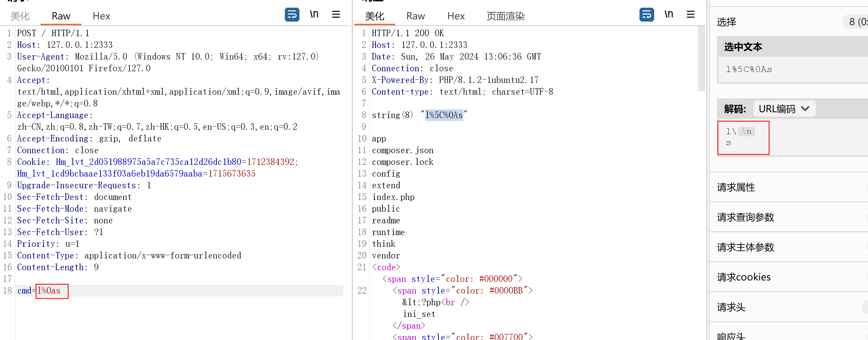The width and height of the screenshot is (868, 340).
Task: Toggle show newline \n icon in request panel
Action: pyautogui.click(x=314, y=15)
